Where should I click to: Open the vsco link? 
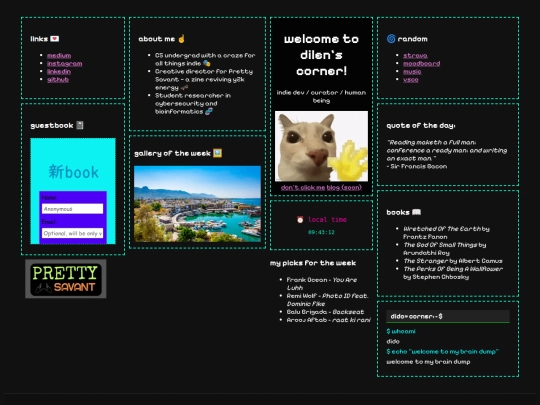click(411, 80)
